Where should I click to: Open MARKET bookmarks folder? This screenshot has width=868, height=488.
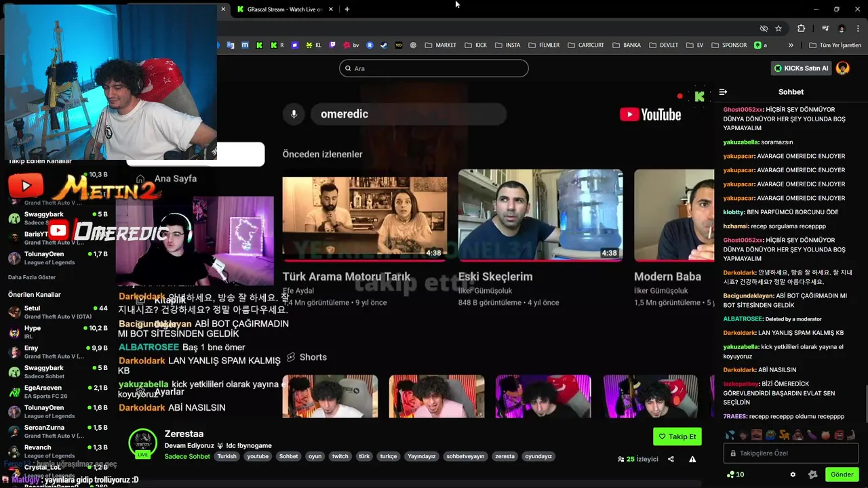440,45
